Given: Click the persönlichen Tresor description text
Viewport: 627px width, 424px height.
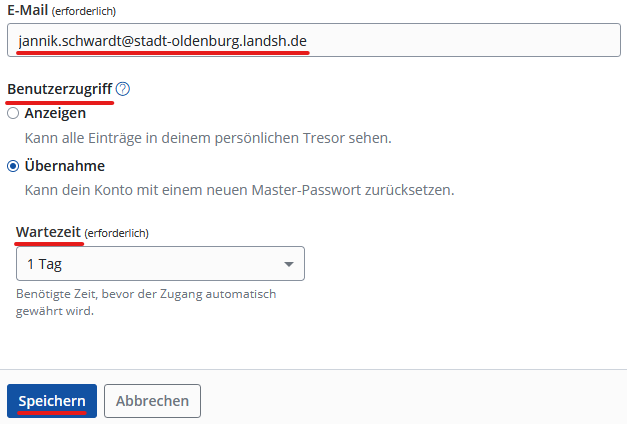Looking at the screenshot, I should pos(207,137).
